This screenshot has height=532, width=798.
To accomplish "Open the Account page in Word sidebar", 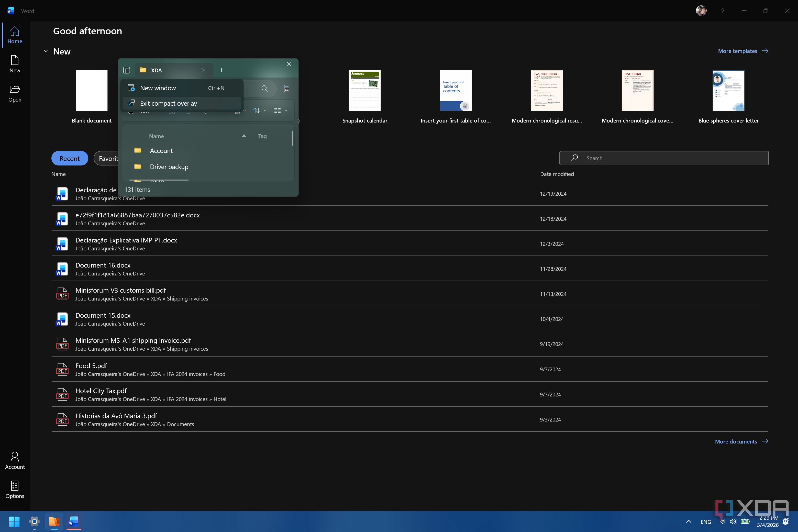I will pyautogui.click(x=15, y=460).
